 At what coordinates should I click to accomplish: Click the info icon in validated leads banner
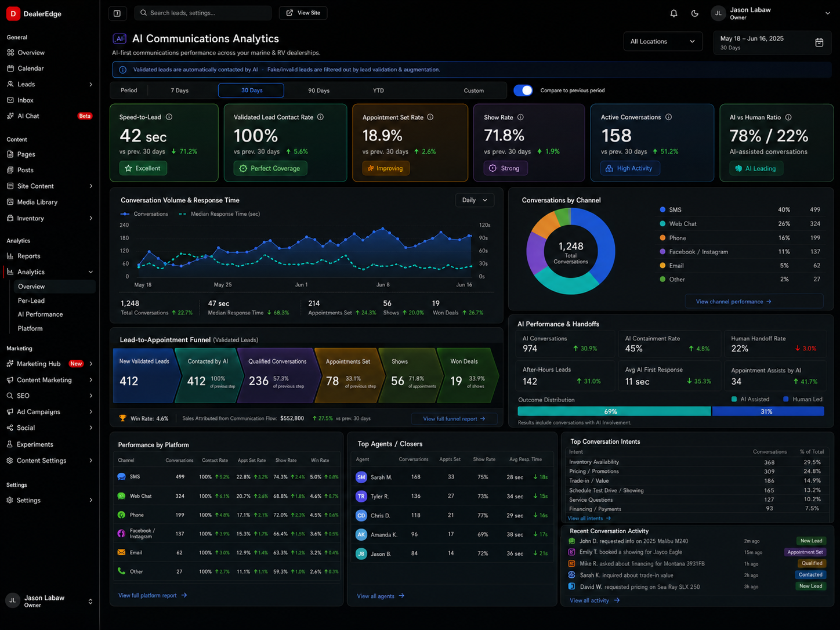click(x=122, y=70)
